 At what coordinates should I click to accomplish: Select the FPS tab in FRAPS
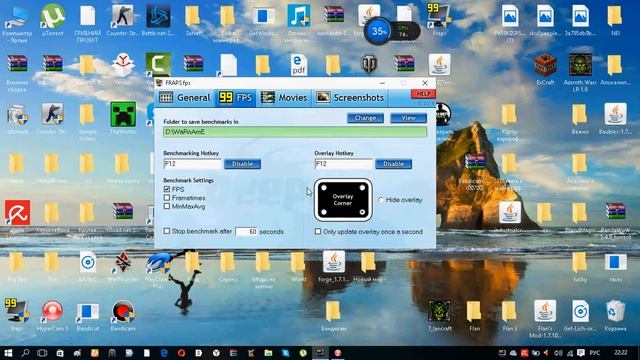coord(236,98)
